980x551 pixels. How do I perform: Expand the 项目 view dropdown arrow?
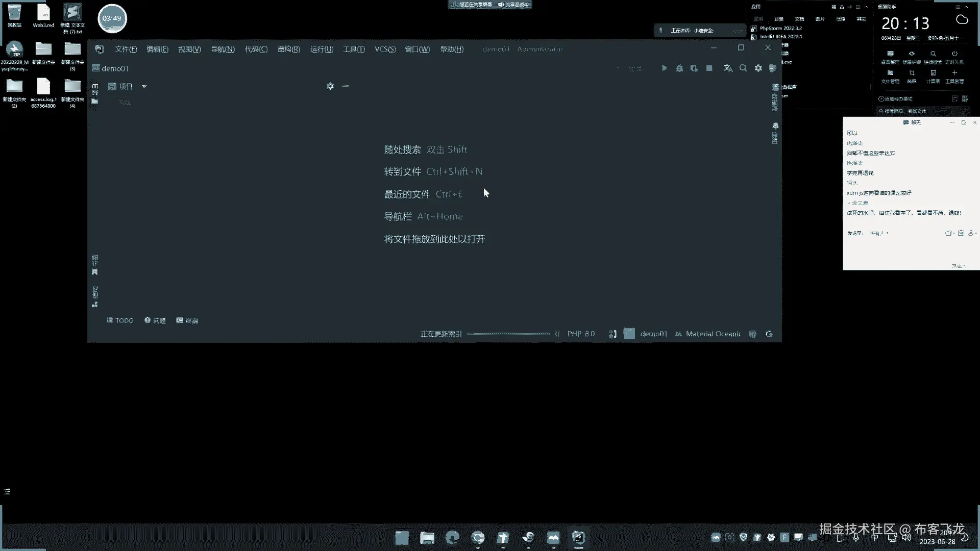click(x=144, y=87)
